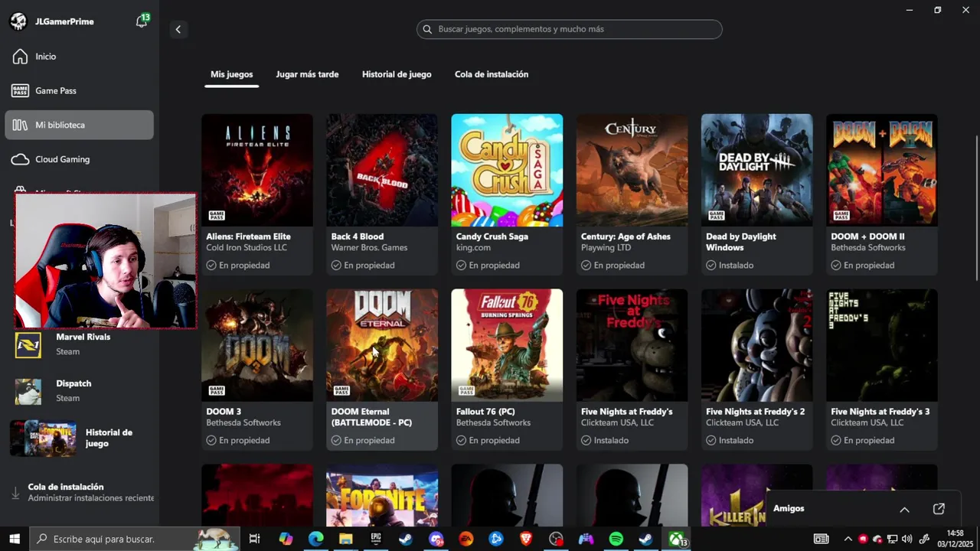
Task: Open Dead by Daylight cover
Action: (x=756, y=170)
